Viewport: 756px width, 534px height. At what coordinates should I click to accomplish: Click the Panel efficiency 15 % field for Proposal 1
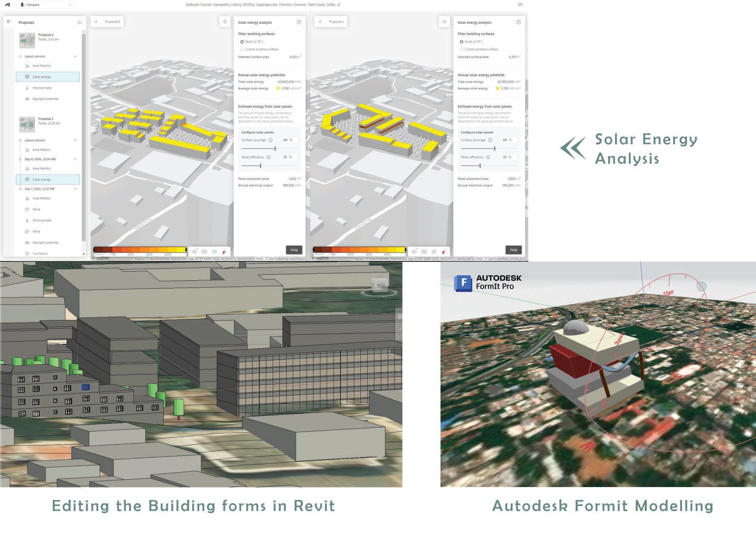coord(509,157)
